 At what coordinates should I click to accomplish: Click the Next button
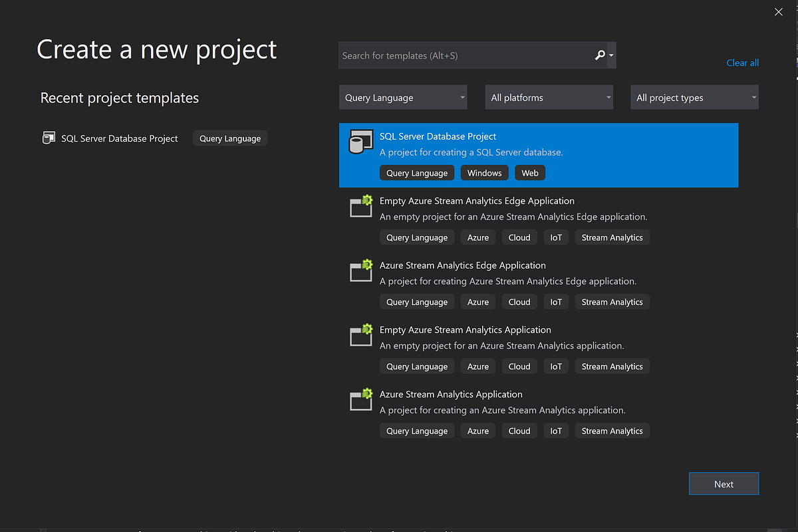[724, 483]
